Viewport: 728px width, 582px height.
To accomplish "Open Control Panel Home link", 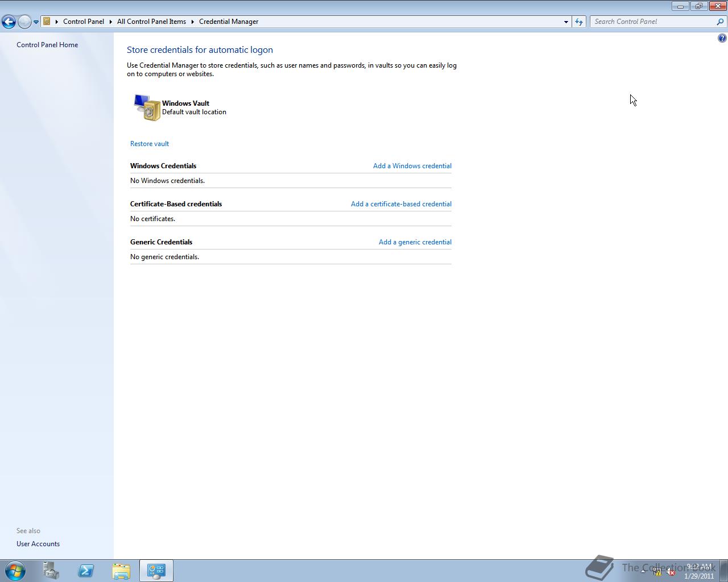I will point(47,45).
